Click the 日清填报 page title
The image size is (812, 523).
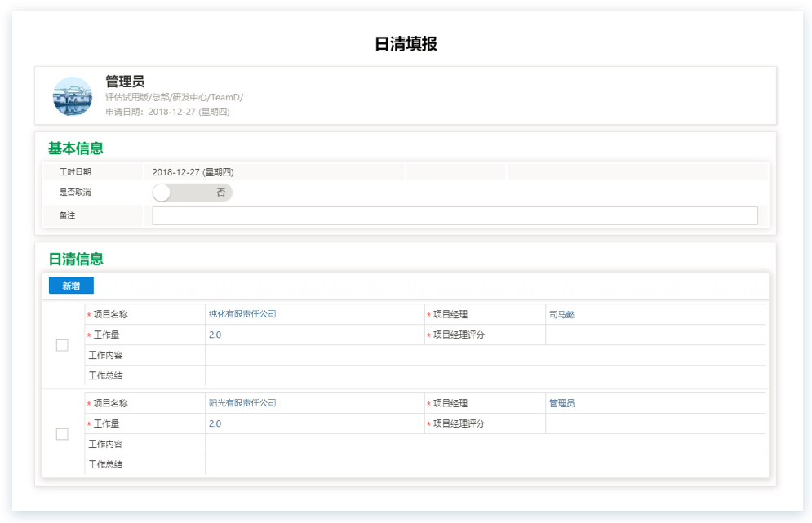pos(406,44)
